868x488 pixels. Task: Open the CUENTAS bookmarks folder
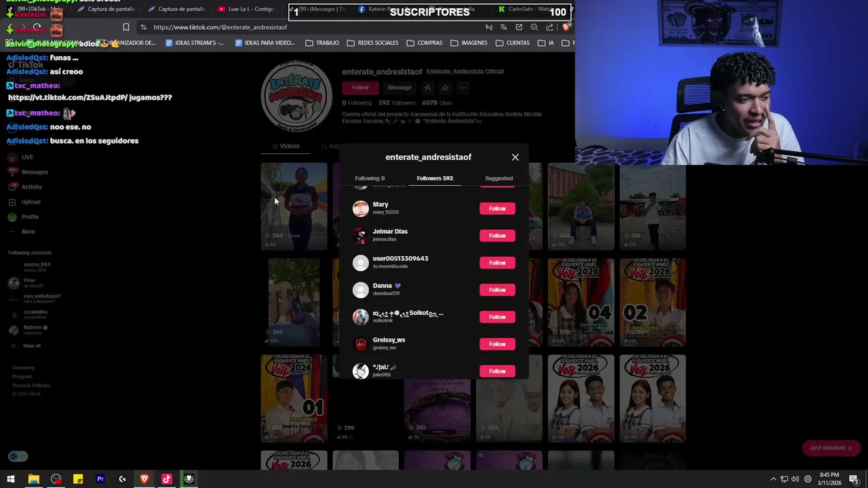[x=513, y=43]
